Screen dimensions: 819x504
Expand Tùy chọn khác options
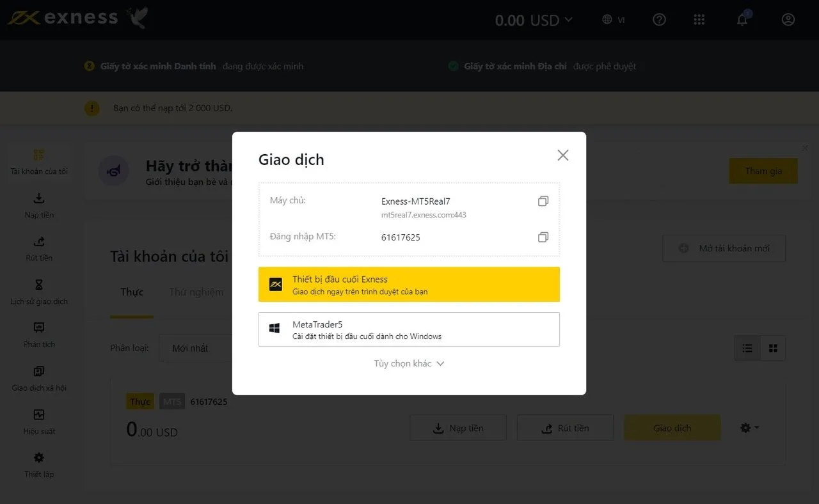[x=409, y=363]
